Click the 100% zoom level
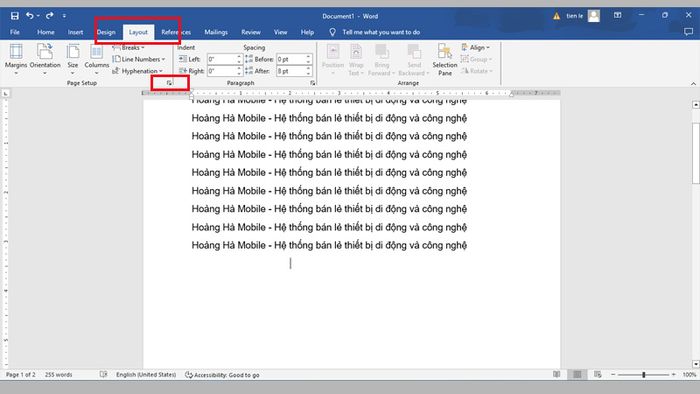 pos(690,375)
